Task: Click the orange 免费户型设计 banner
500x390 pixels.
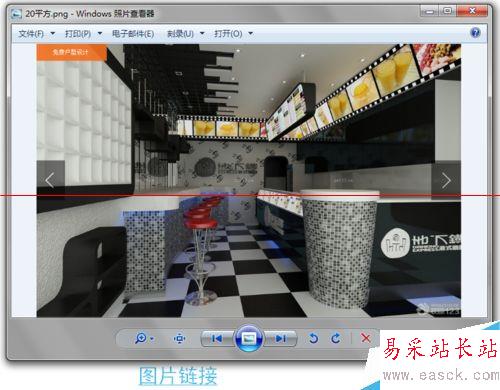Action: tap(71, 52)
